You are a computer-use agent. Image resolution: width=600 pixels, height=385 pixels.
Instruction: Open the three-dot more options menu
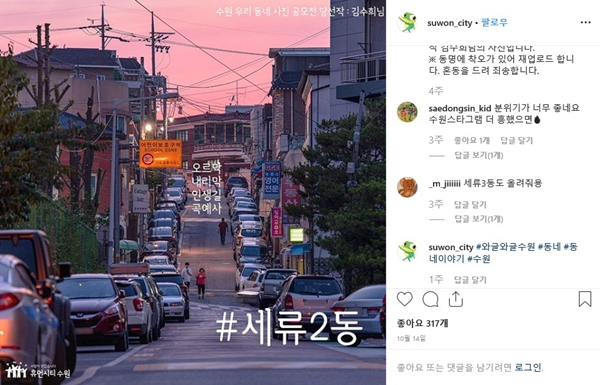point(585,23)
